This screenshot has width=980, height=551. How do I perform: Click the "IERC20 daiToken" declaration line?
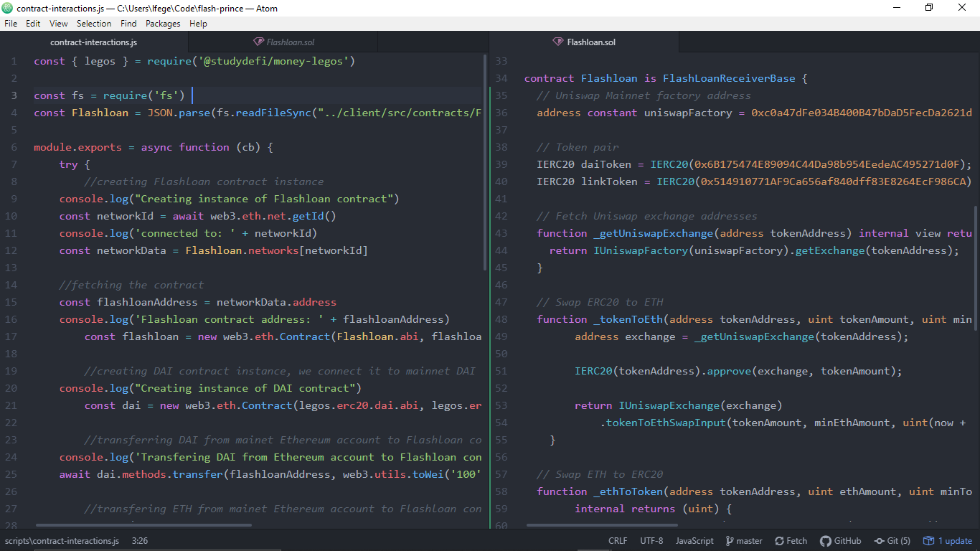click(754, 164)
